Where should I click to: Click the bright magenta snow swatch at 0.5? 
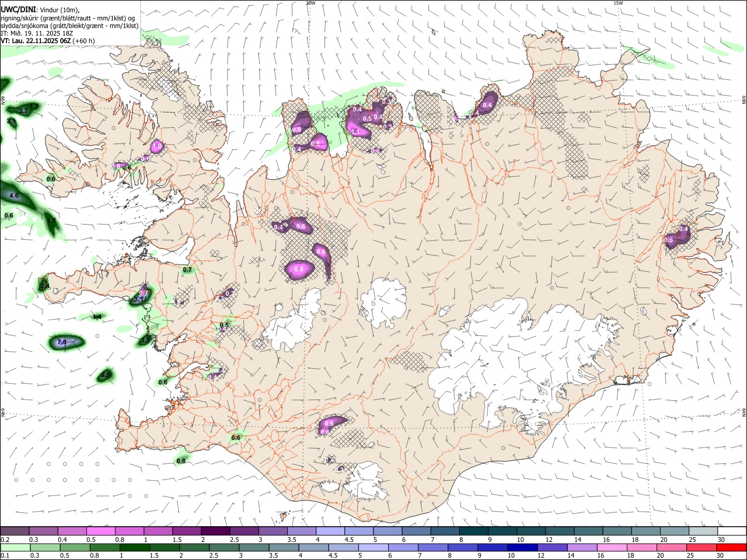coord(100,531)
